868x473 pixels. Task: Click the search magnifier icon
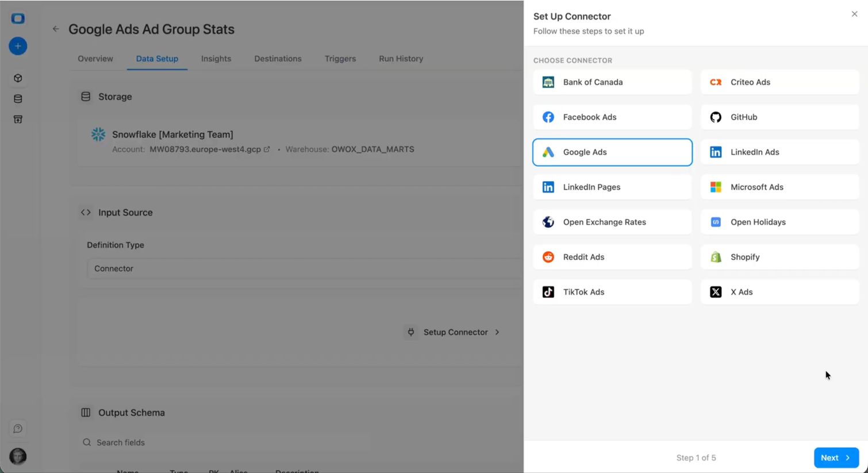(x=87, y=443)
